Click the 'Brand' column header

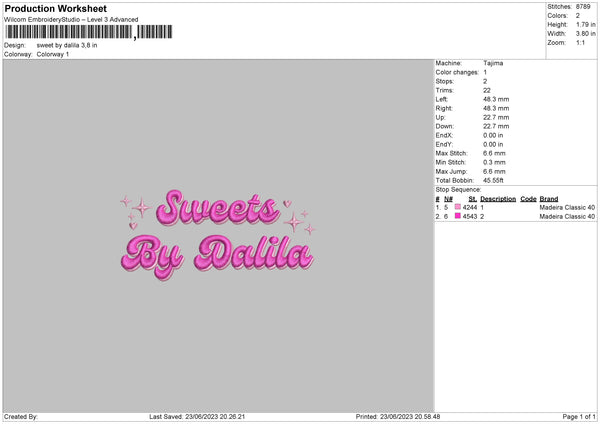[x=549, y=199]
